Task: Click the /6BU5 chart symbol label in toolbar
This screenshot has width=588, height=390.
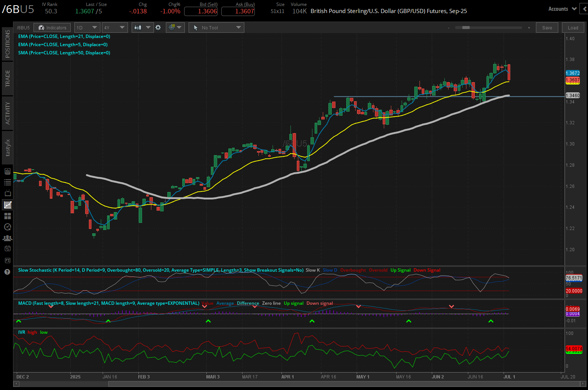Action: coord(23,28)
